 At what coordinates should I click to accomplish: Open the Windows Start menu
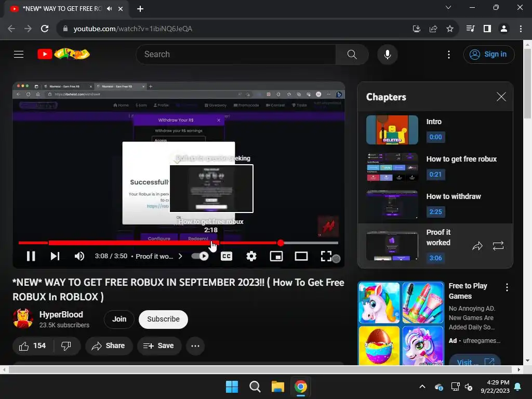(232, 387)
